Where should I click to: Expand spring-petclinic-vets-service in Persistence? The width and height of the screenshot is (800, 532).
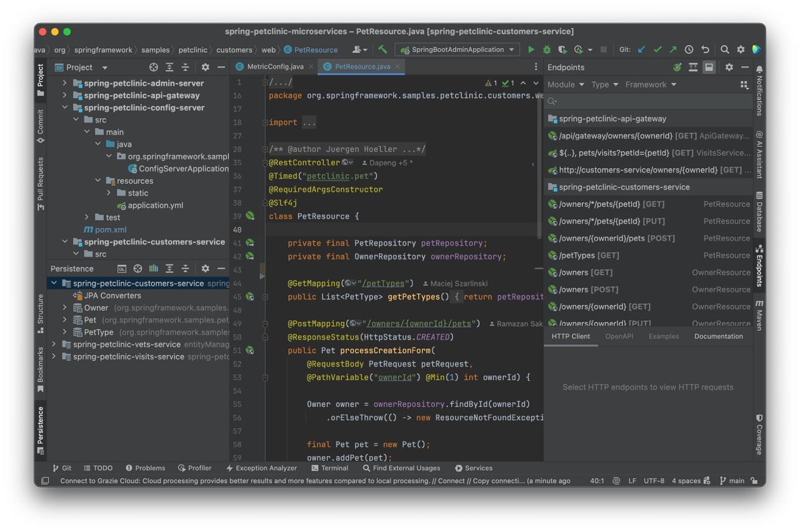(x=54, y=344)
